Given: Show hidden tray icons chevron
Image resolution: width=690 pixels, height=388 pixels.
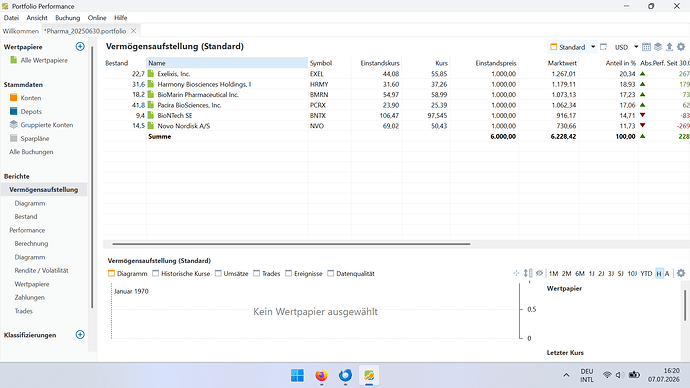Looking at the screenshot, I should coord(566,375).
